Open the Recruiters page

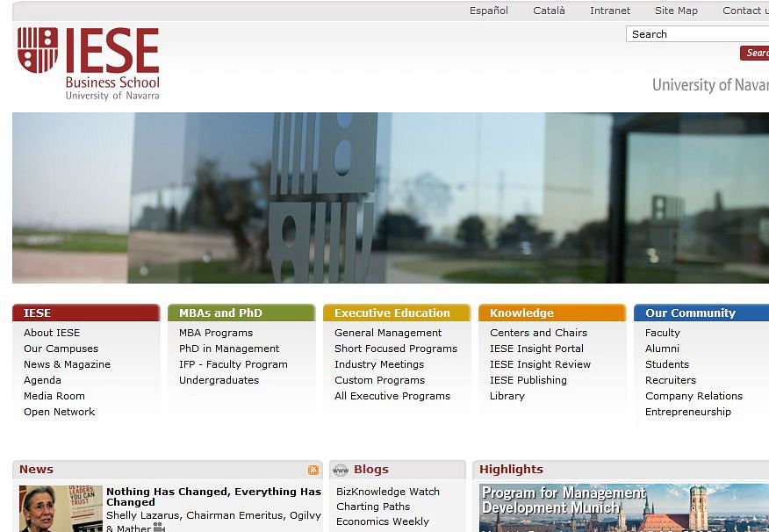671,380
